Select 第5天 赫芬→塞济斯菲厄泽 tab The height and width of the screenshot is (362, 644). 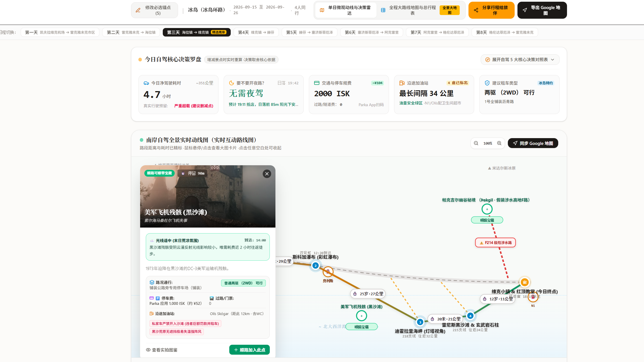[309, 32]
